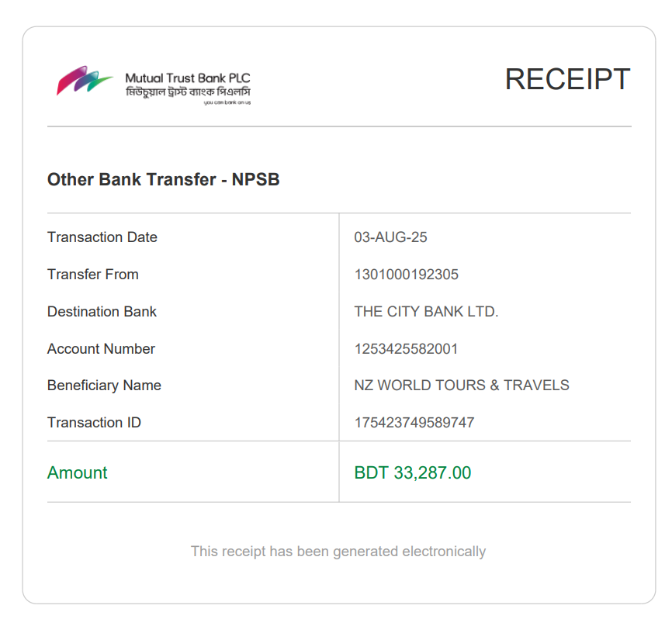672x626 pixels.
Task: Click the Transaction ID label
Action: 94,423
